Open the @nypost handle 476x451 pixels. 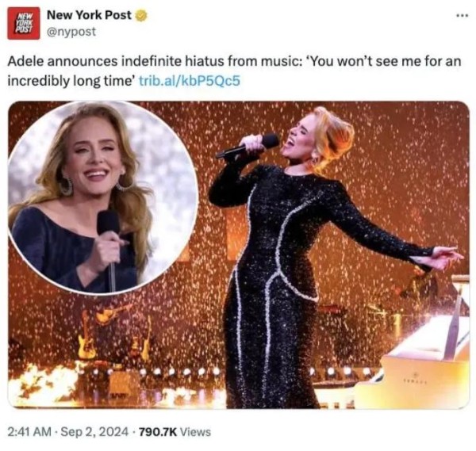[71, 32]
